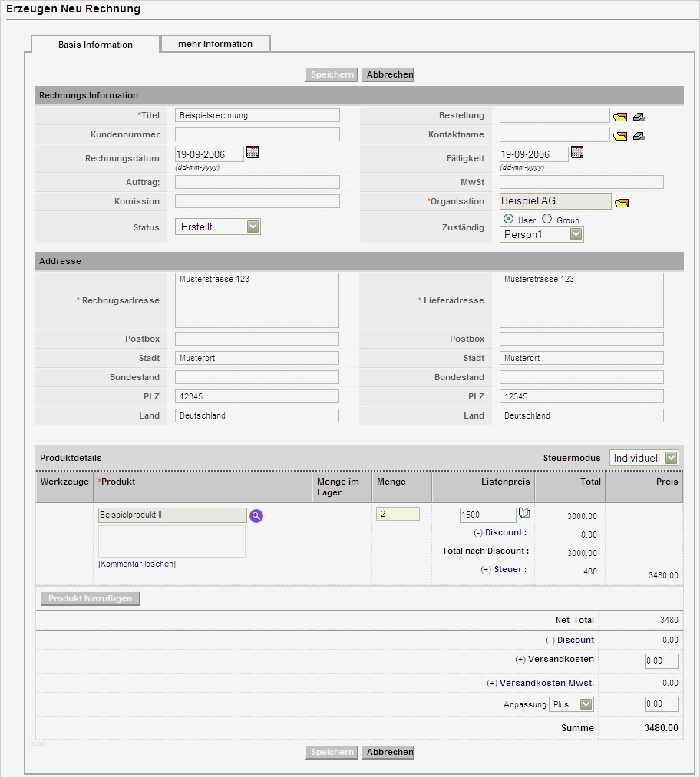Open price book icon beside Listenpreis
Image resolution: width=700 pixels, height=778 pixels.
coord(524,514)
